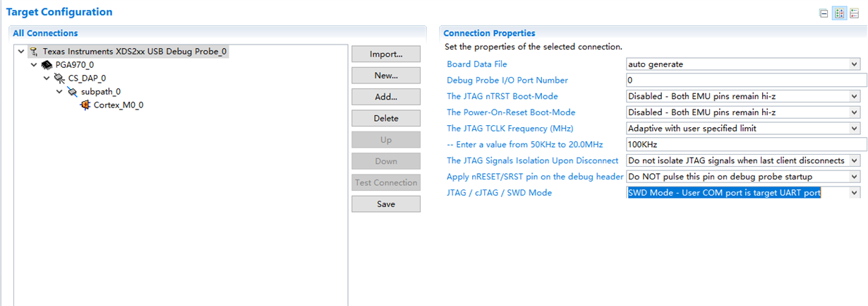The width and height of the screenshot is (868, 306).
Task: Click the Delete button
Action: point(386,118)
